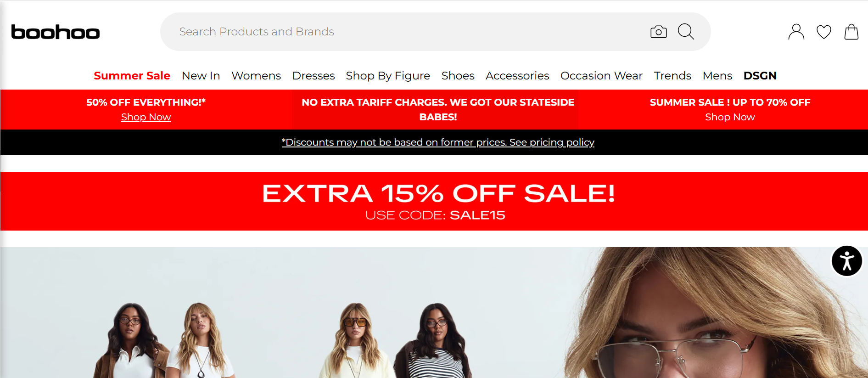Image resolution: width=868 pixels, height=378 pixels.
Task: Open Shop By Figure menu
Action: 388,75
